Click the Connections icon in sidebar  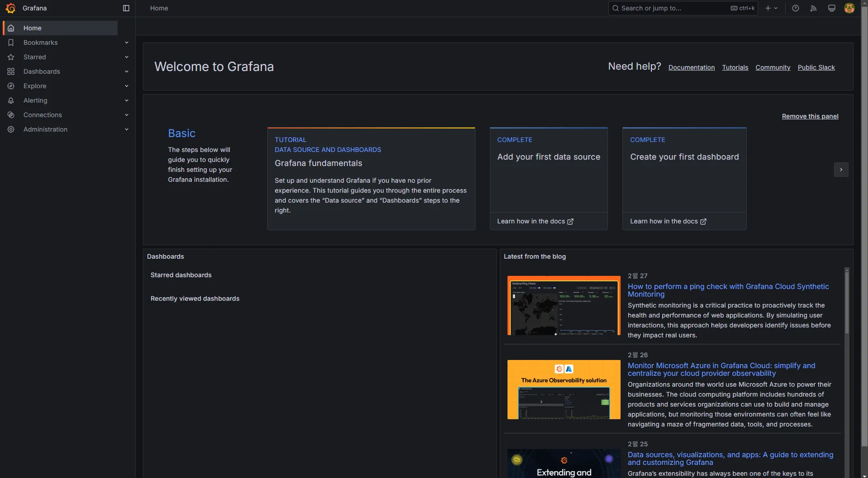pos(11,115)
